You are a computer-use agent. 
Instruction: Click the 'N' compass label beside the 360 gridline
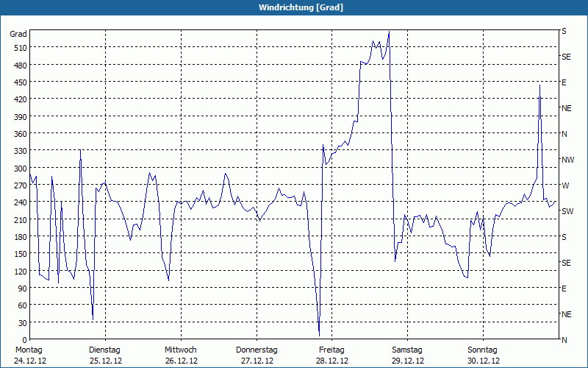tap(564, 134)
